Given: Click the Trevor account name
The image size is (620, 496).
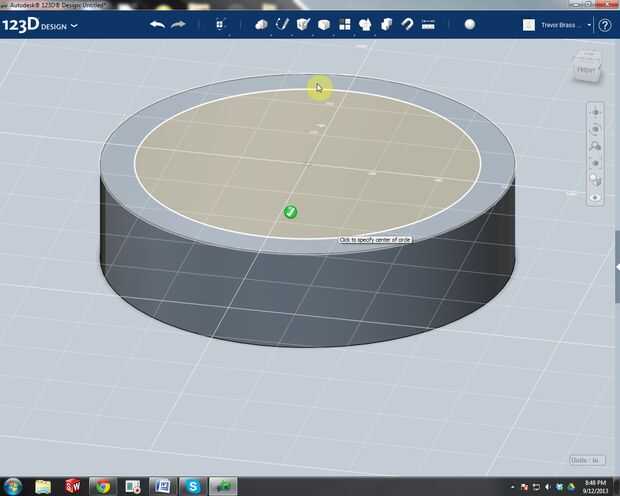Looking at the screenshot, I should (x=560, y=25).
